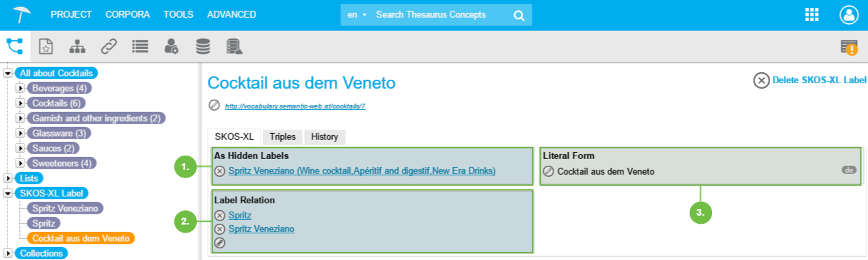Viewport: 868px width, 260px height.
Task: Open the user profile avatar
Action: (849, 15)
